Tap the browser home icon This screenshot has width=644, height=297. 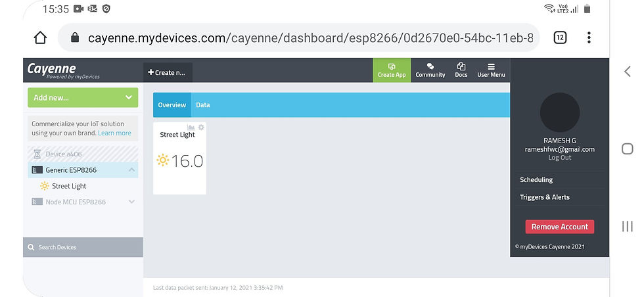point(40,38)
